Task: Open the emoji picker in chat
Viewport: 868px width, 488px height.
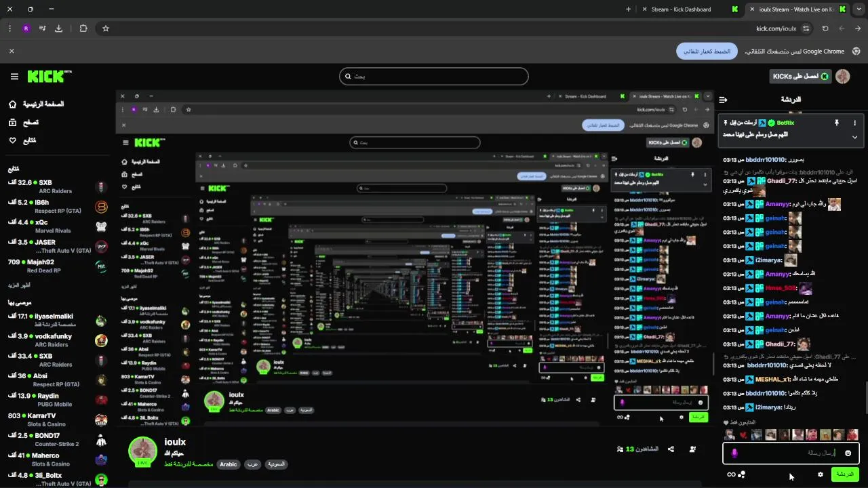Action: [x=848, y=453]
